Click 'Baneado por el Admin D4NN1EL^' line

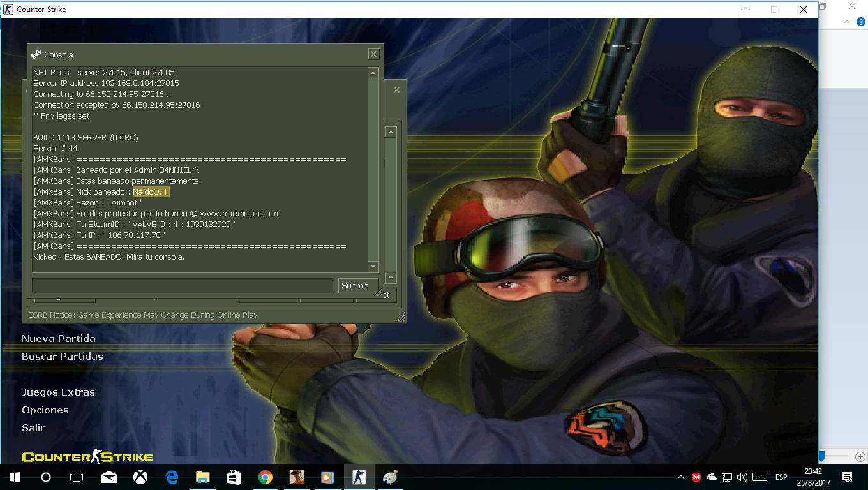[117, 170]
